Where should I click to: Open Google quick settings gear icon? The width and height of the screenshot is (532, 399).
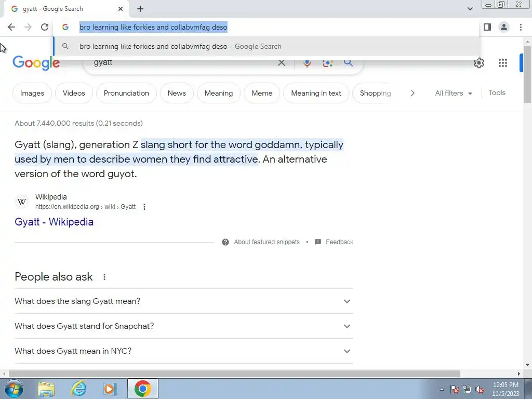478,63
